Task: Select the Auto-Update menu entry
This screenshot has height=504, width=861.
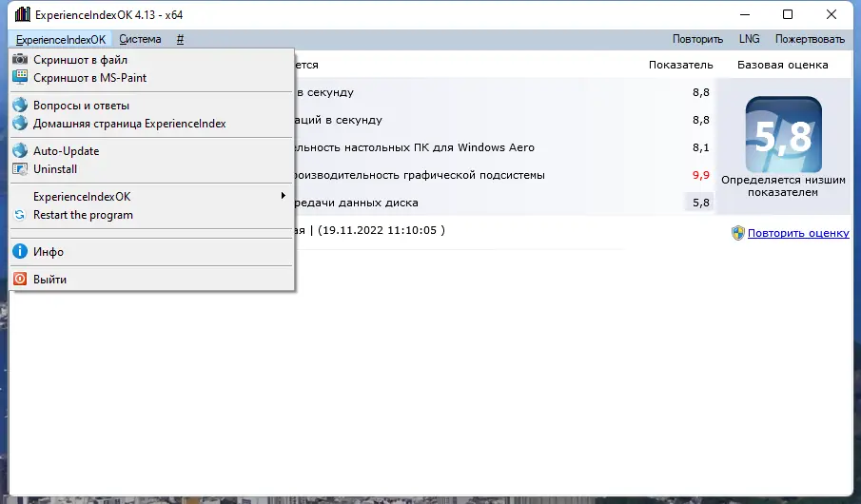Action: click(151, 150)
